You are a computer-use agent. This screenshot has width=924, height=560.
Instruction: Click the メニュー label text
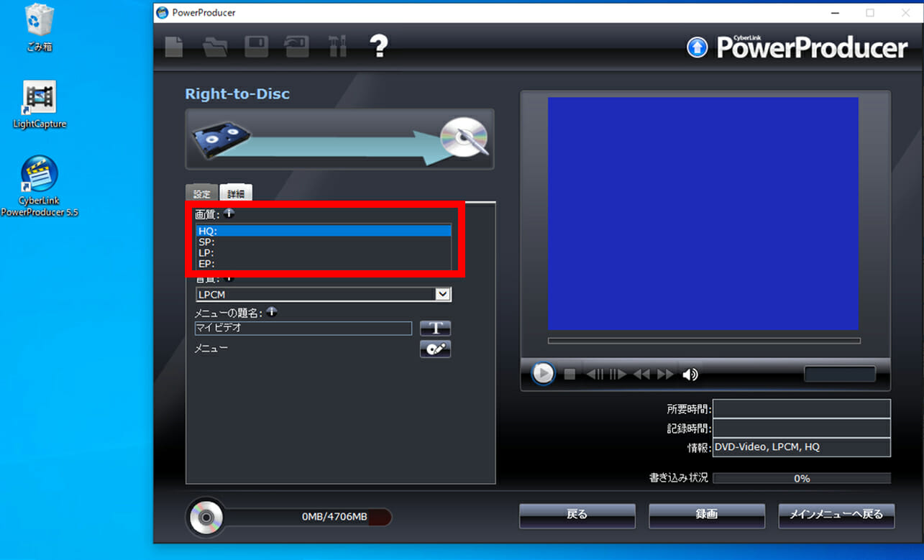[x=211, y=349]
